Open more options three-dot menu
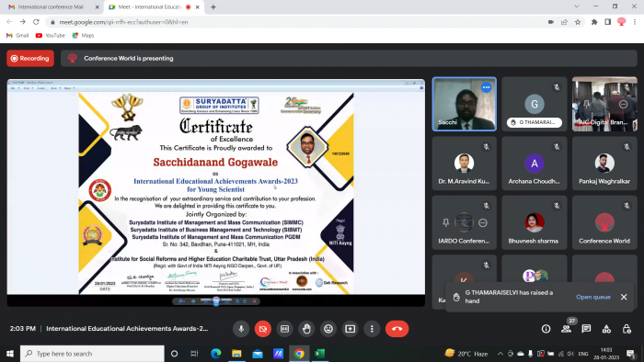The height and width of the screenshot is (362, 644). click(372, 329)
